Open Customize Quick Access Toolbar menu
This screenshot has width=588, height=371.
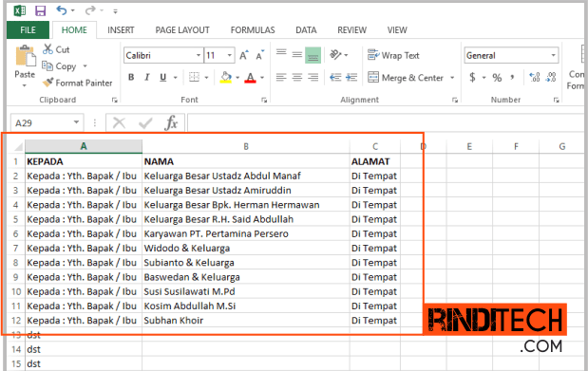click(115, 11)
